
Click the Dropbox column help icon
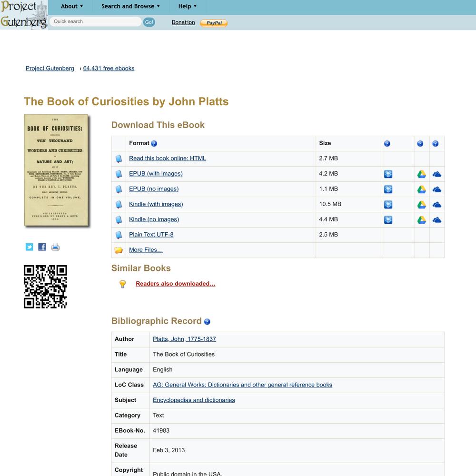point(387,144)
